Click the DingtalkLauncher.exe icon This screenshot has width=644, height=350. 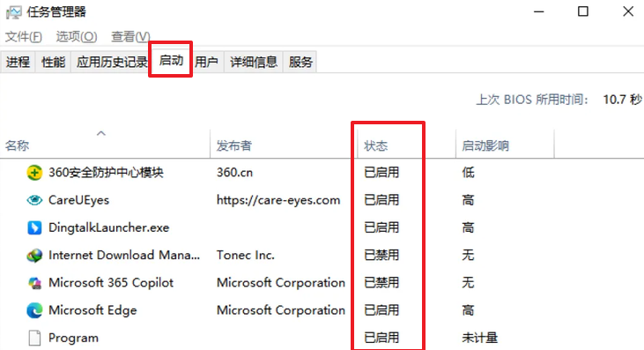coord(34,227)
